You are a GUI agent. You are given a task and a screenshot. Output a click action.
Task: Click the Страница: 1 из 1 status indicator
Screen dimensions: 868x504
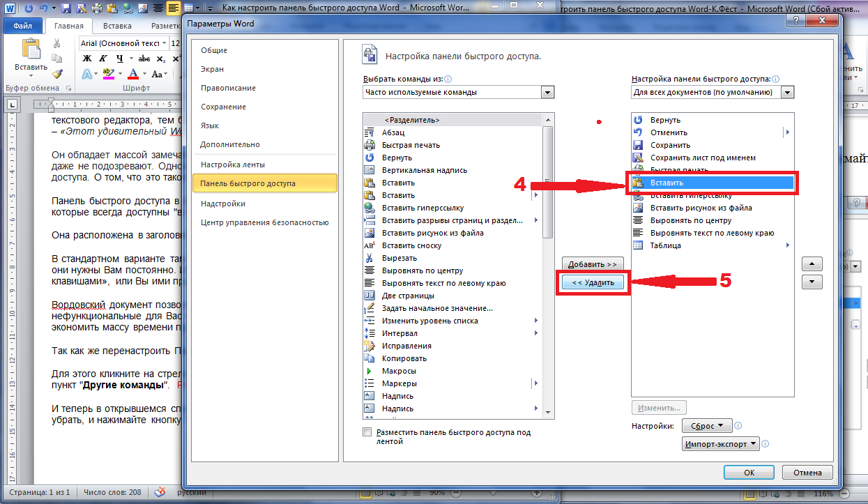click(x=39, y=492)
